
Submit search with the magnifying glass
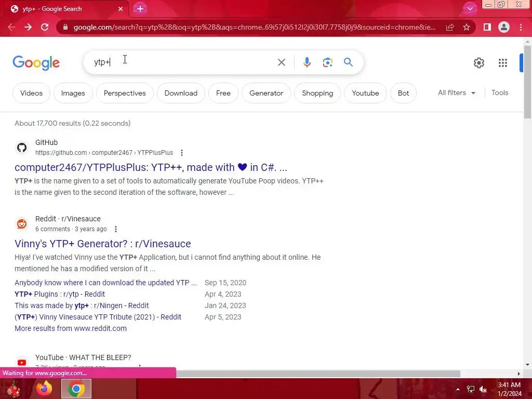(348, 62)
